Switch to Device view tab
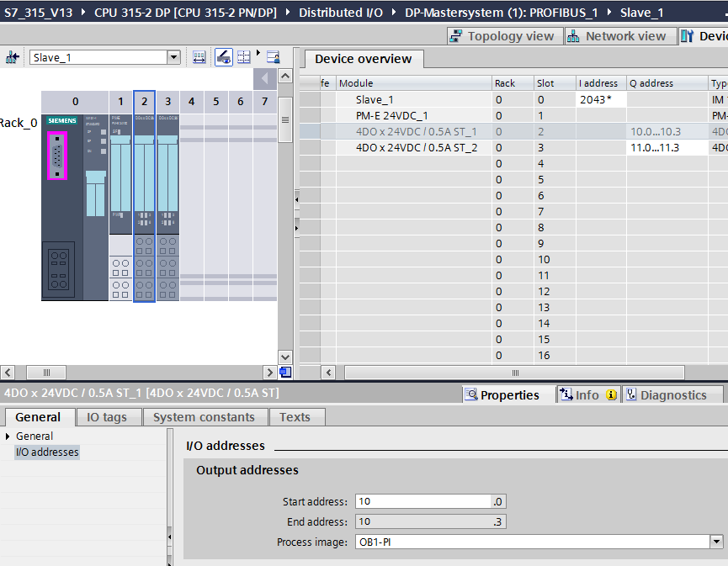 coord(704,36)
